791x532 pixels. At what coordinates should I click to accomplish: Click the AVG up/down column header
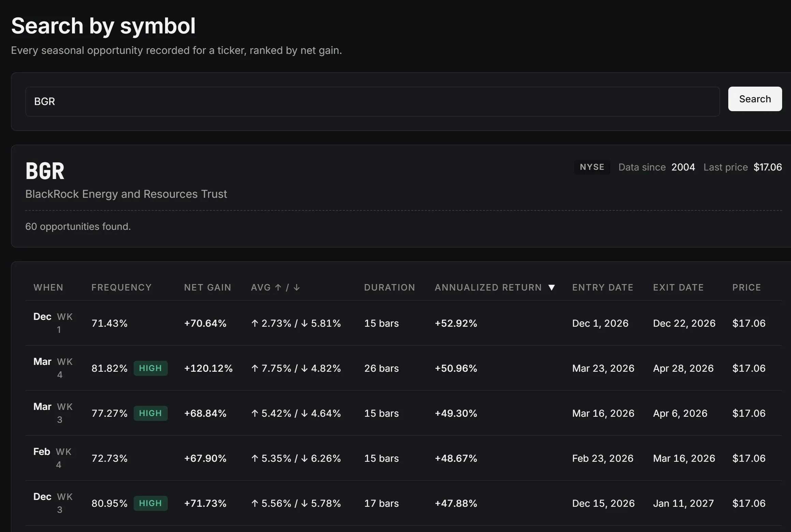275,287
